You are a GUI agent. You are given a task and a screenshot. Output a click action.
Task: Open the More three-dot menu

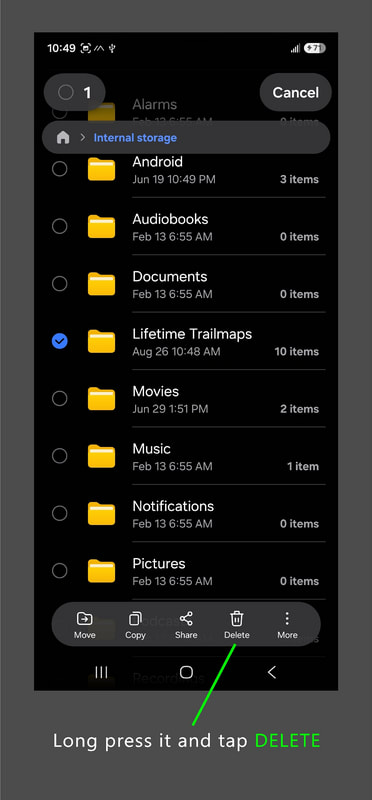287,619
